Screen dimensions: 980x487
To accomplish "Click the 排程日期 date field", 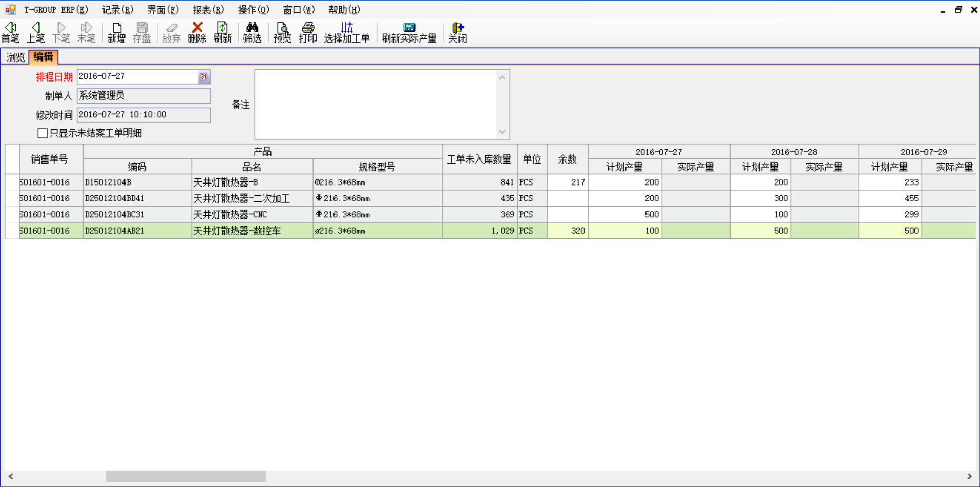I will coord(138,76).
